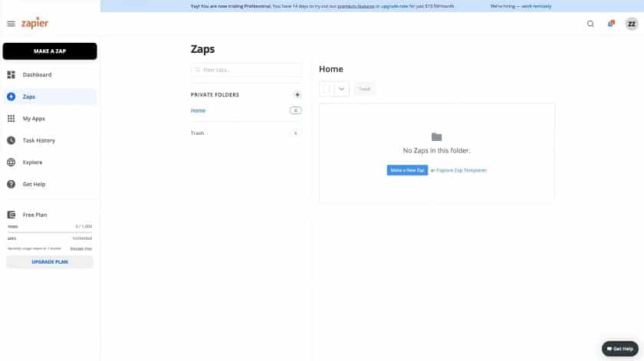
Task: Open Task History in the sidebar
Action: pos(50,140)
